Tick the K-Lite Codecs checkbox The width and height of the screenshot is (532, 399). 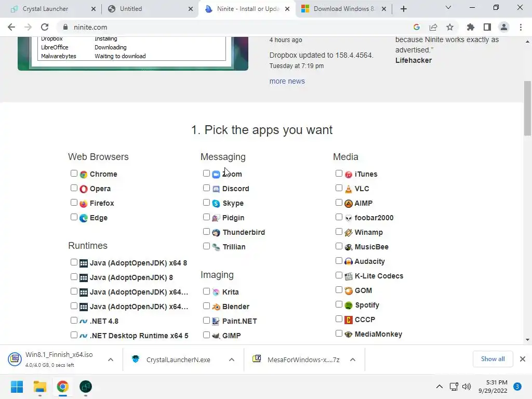(x=339, y=275)
